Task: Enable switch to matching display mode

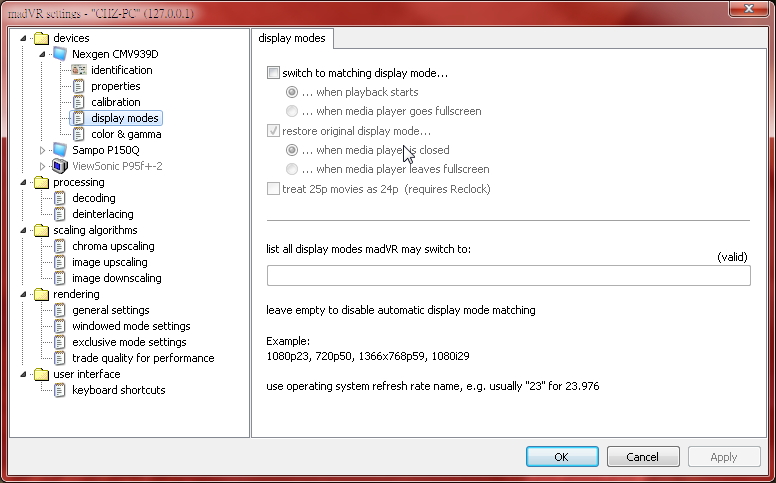Action: click(x=274, y=73)
